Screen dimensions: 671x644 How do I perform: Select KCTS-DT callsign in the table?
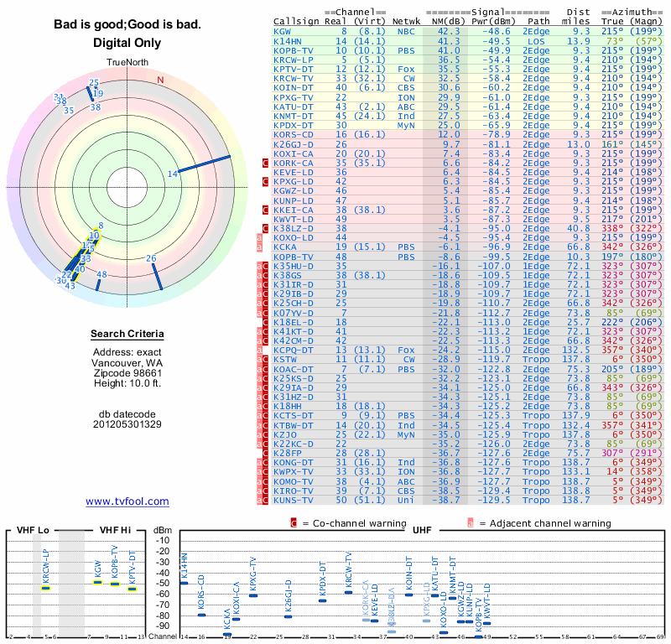click(294, 416)
